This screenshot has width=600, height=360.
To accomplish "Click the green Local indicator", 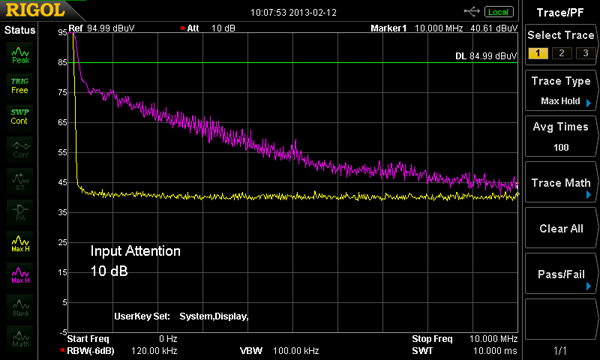I will 498,12.
